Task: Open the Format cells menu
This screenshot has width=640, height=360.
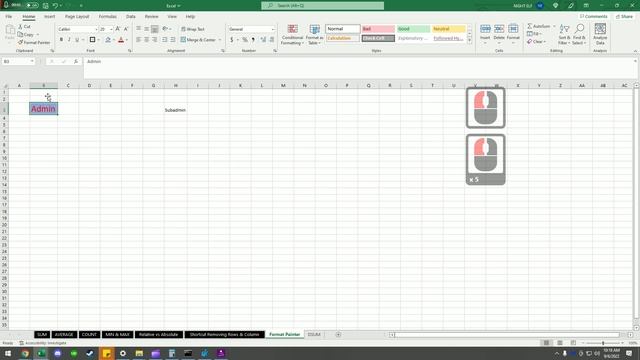Action: click(513, 35)
